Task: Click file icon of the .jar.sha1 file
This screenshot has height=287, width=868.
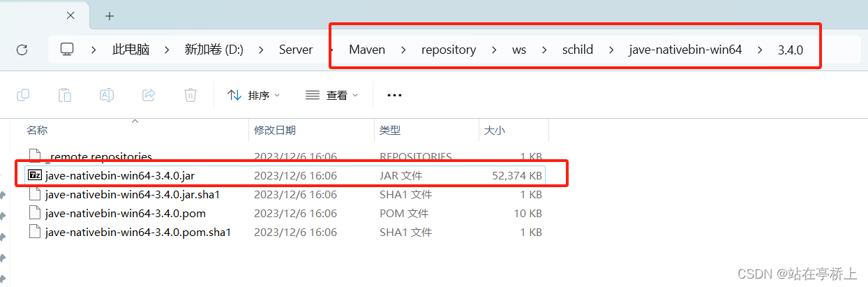Action: 35,194
